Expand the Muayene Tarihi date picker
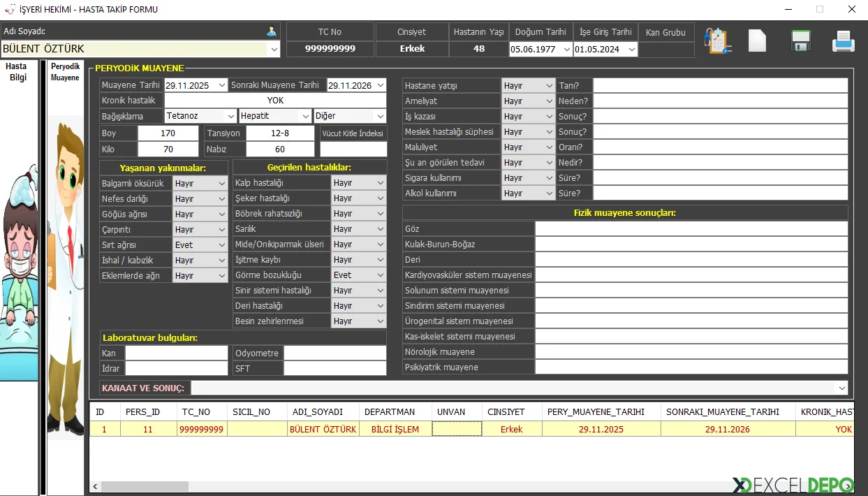Viewport: 868px width, 496px height. coord(222,85)
